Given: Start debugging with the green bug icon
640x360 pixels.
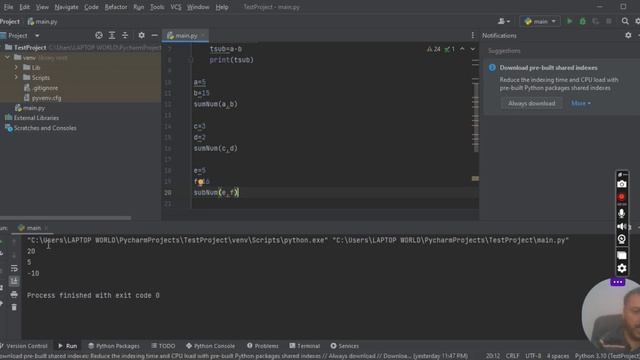Looking at the screenshot, I should pos(582,21).
